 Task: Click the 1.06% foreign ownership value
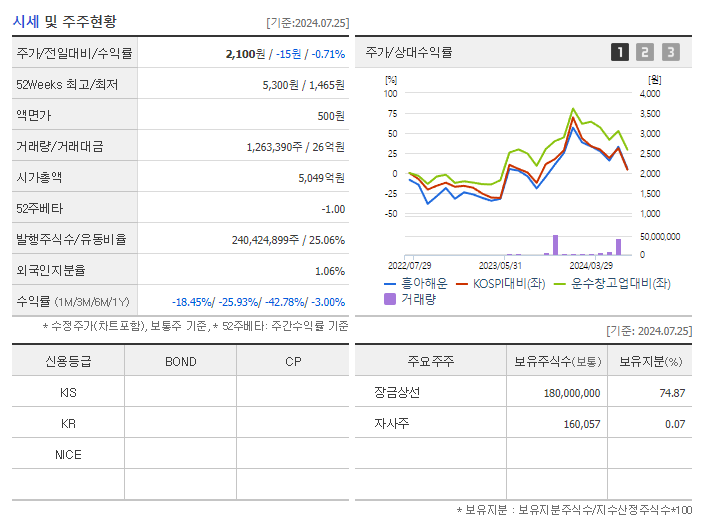(330, 271)
